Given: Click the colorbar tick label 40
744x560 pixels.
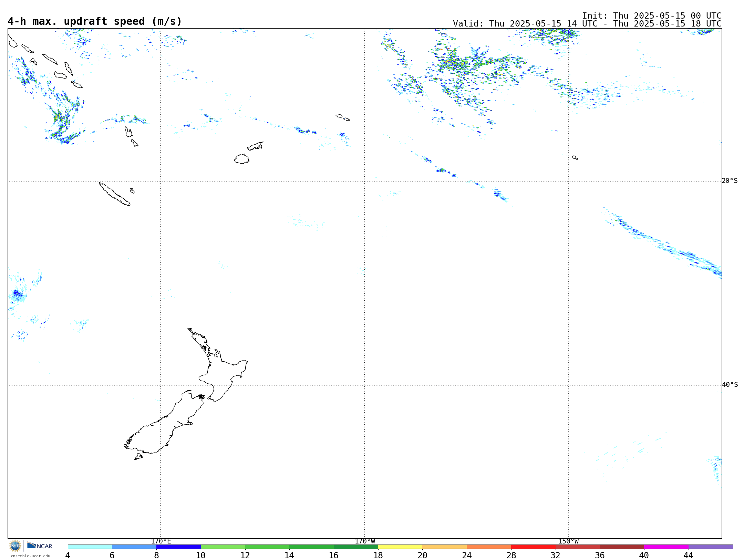Looking at the screenshot, I should (644, 555).
